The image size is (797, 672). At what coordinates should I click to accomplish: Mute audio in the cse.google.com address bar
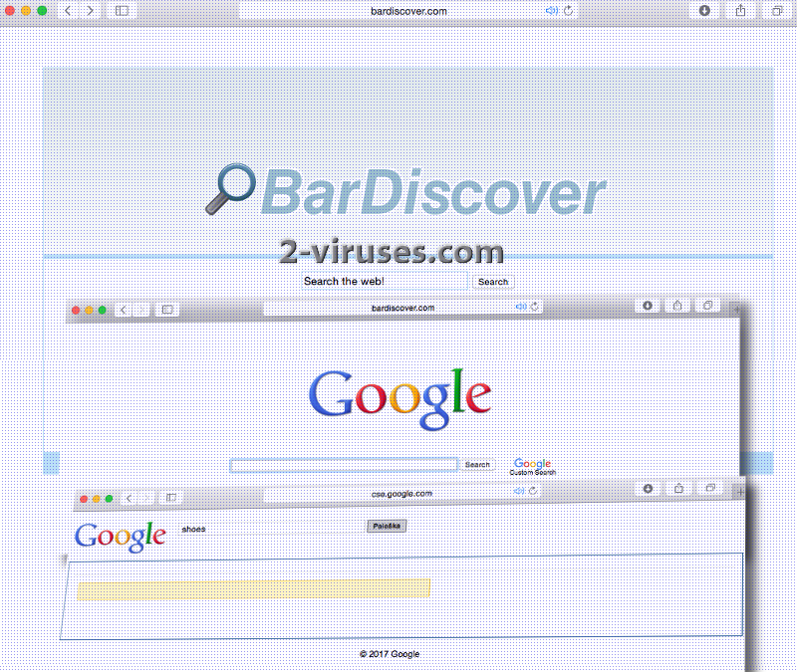518,491
